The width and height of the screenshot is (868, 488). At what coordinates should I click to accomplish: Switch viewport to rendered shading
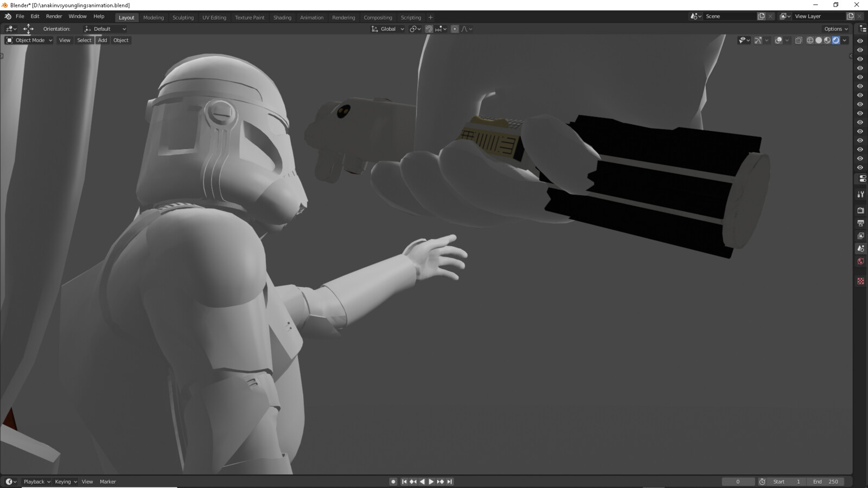pos(836,40)
